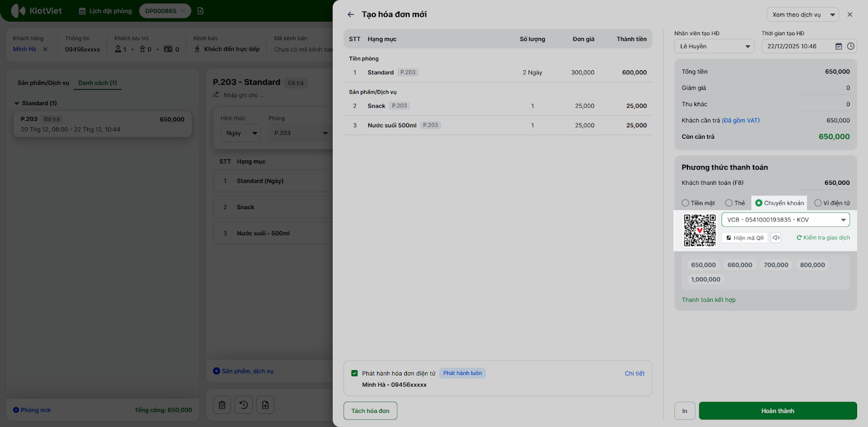Click the trash delete icon in booking footer

click(222, 405)
